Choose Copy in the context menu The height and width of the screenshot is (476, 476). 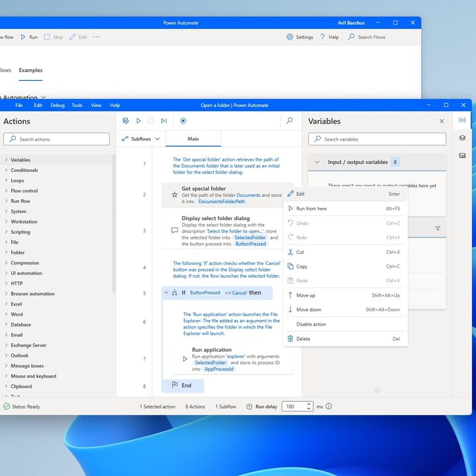point(345,266)
